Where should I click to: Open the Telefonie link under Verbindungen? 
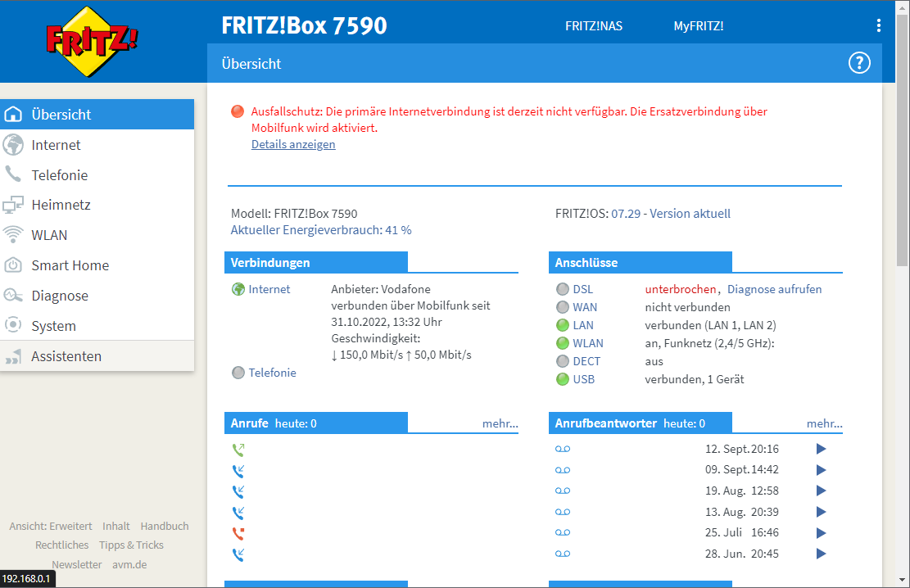pyautogui.click(x=272, y=373)
